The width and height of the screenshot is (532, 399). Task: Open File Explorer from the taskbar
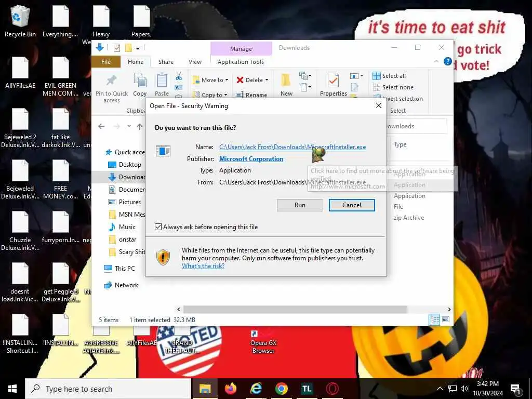click(x=205, y=389)
